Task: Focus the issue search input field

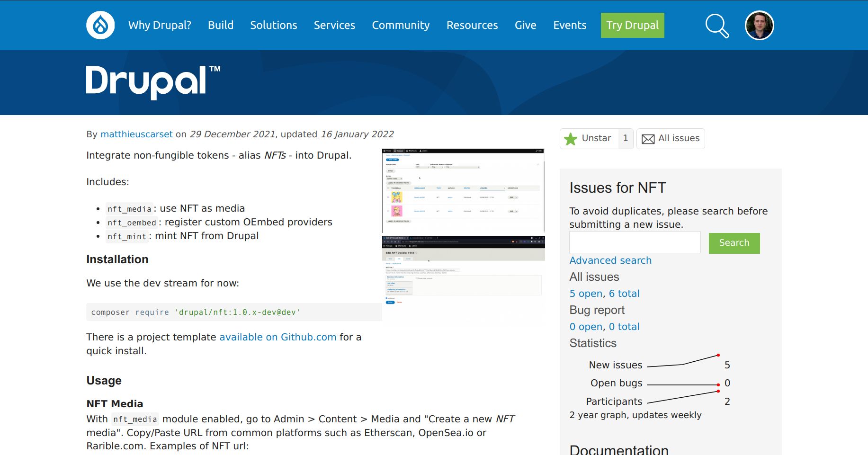Action: pyautogui.click(x=635, y=242)
